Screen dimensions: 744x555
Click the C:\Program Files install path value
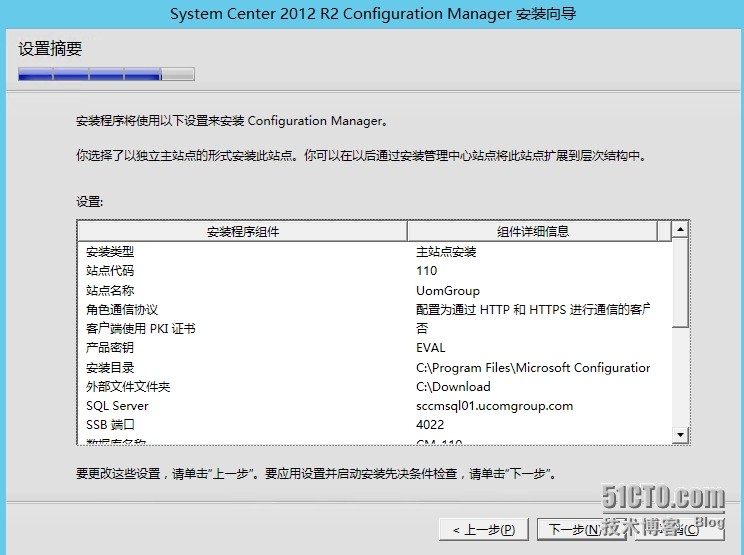click(x=533, y=368)
